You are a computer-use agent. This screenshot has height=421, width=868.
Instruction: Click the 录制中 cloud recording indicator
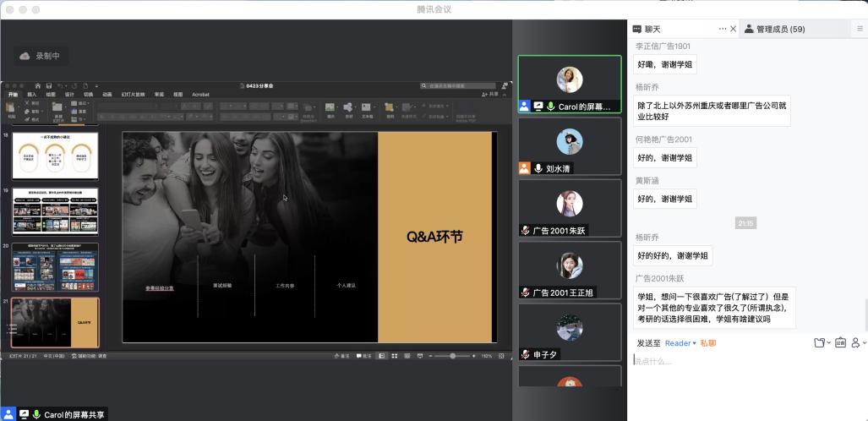pyautogui.click(x=41, y=56)
